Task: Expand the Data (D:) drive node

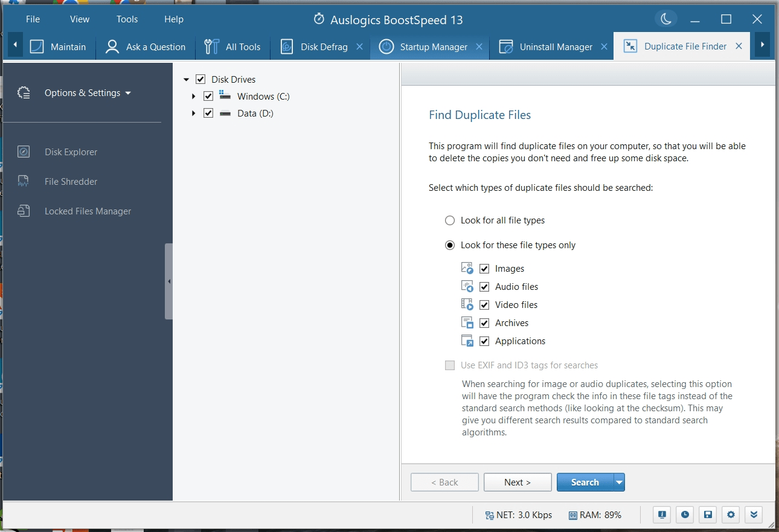Action: 194,113
